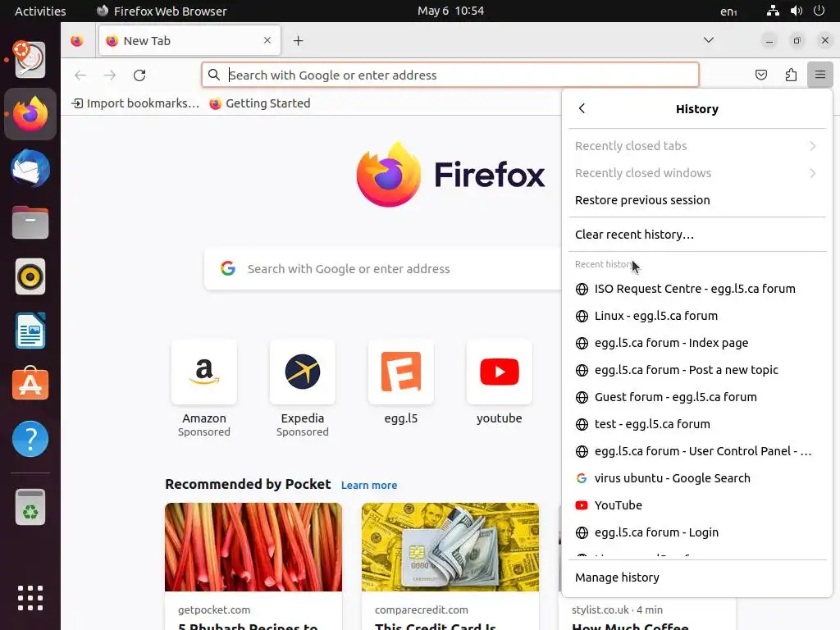
Task: Open the comparecredit.com credit card story image
Action: (450, 547)
